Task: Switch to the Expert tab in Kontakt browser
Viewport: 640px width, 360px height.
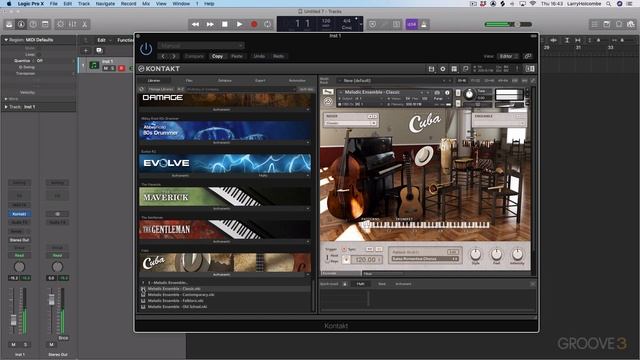Action: [260, 81]
